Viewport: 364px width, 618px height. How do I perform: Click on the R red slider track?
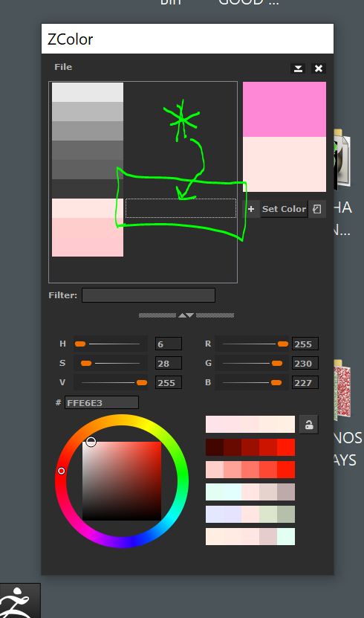coord(253,344)
